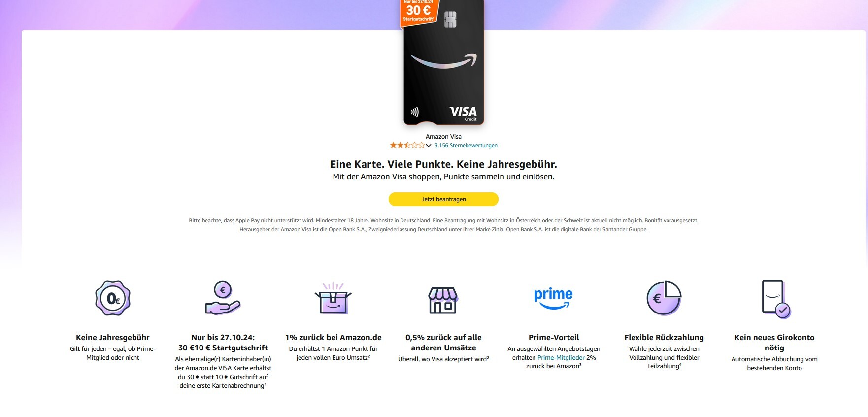Click the 1% zurück bei Amazon.de heading
The height and width of the screenshot is (417, 868).
(334, 338)
